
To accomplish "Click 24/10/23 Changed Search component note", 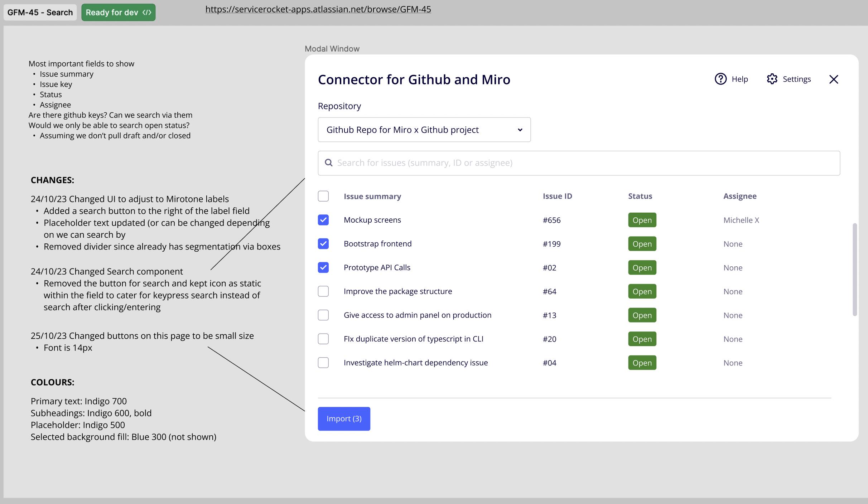I will 107,271.
